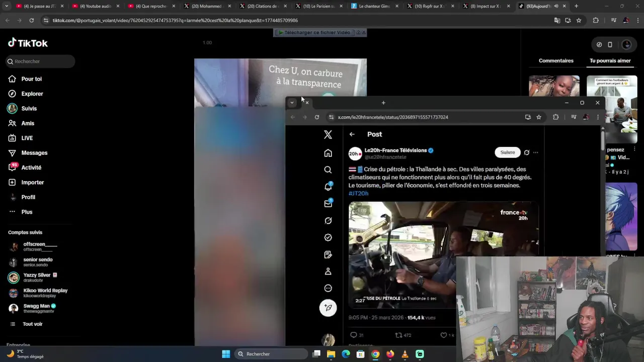
Task: Open X more options circle icon
Action: (x=328, y=288)
